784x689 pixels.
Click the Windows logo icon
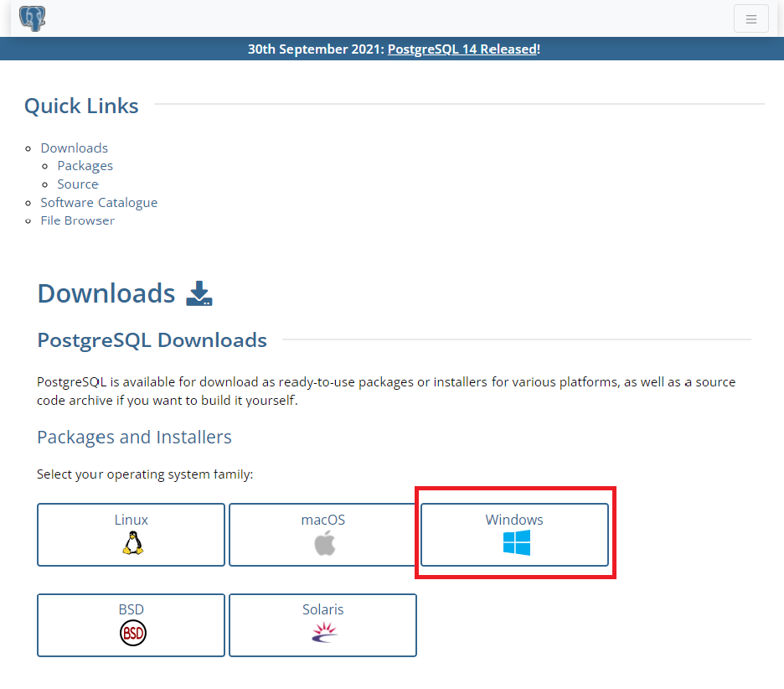[517, 543]
